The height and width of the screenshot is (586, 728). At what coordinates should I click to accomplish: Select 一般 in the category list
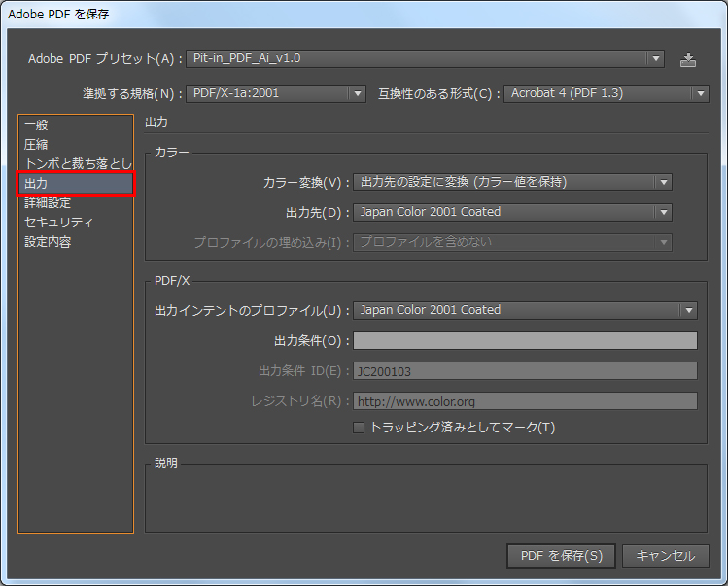click(x=36, y=125)
